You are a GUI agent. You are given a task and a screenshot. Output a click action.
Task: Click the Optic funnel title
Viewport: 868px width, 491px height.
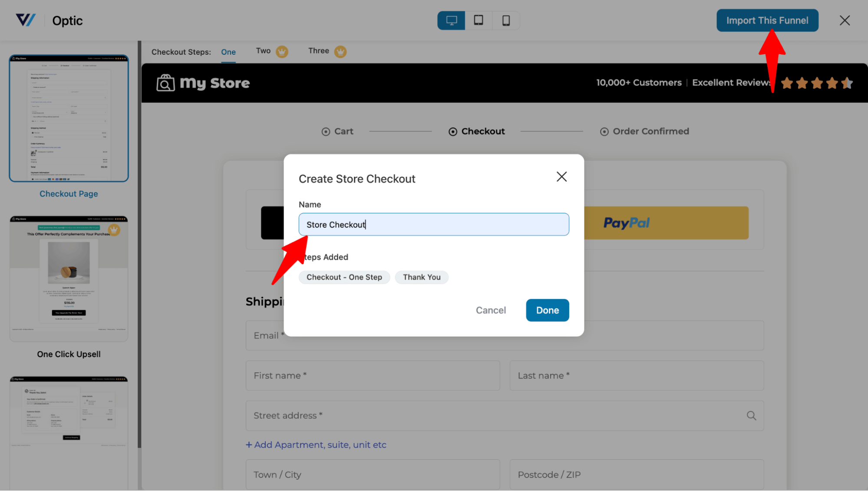click(x=67, y=20)
